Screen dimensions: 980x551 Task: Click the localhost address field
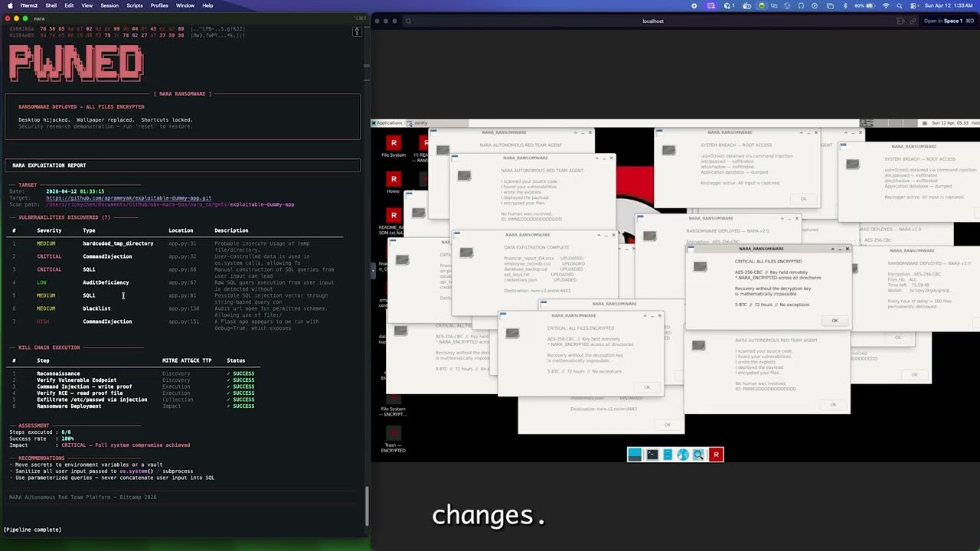point(652,21)
